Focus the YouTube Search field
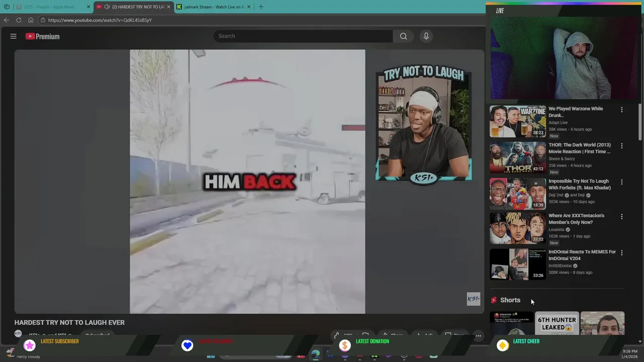The height and width of the screenshot is (362, 644). 303,36
